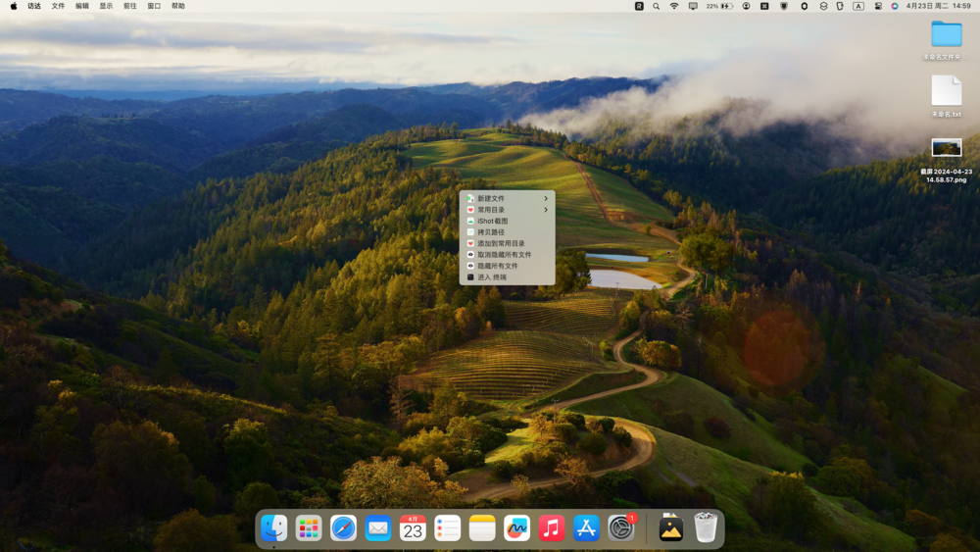
Task: Launch the Freeform app in Dock
Action: click(516, 528)
